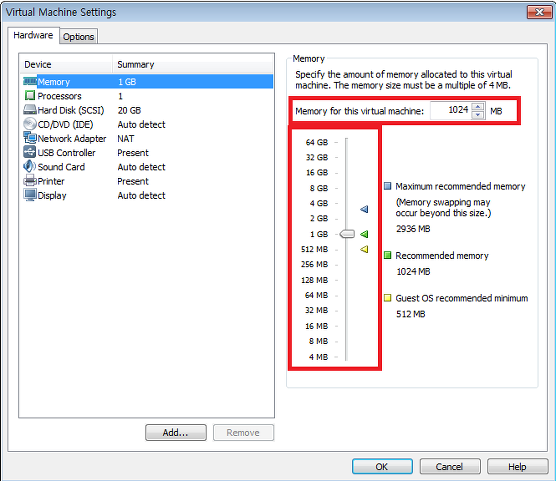Click the green recommended memory marker
Image resolution: width=556 pixels, height=481 pixels.
click(364, 234)
